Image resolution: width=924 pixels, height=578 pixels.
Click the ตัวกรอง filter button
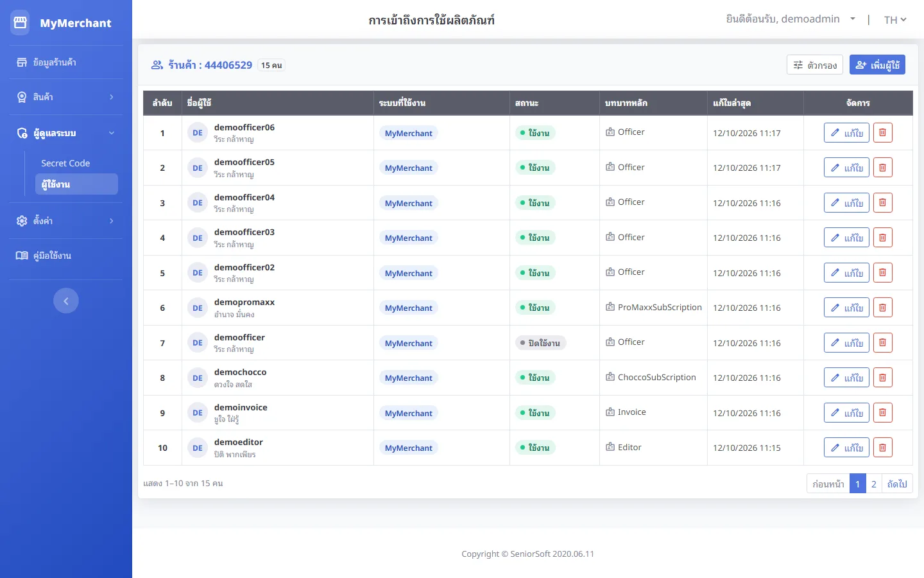815,65
